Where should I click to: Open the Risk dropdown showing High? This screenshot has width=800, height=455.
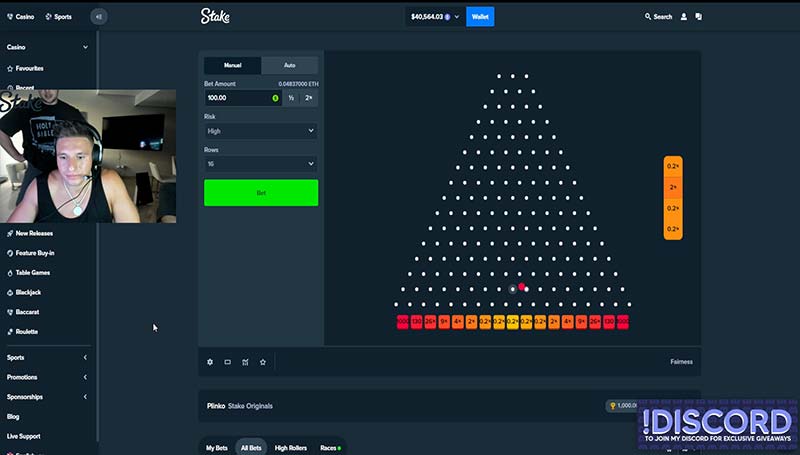[x=261, y=131]
